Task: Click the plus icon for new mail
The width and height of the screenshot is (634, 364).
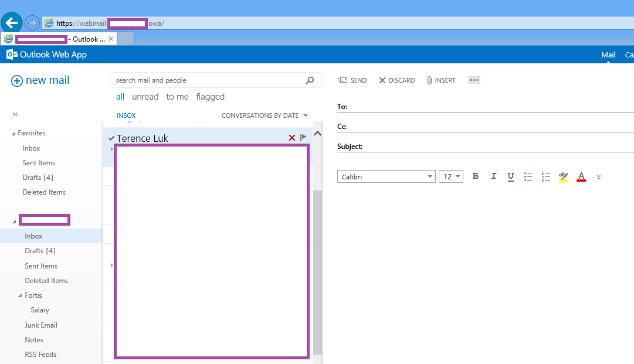Action: coord(16,81)
